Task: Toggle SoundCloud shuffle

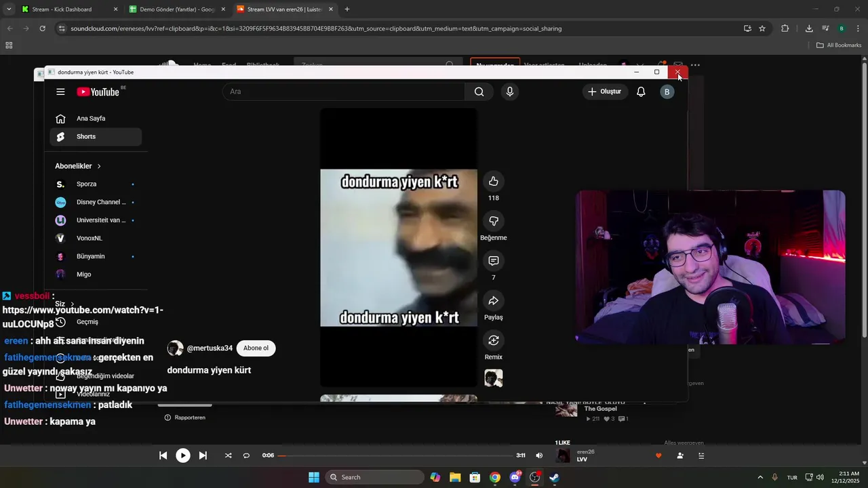Action: (x=228, y=455)
